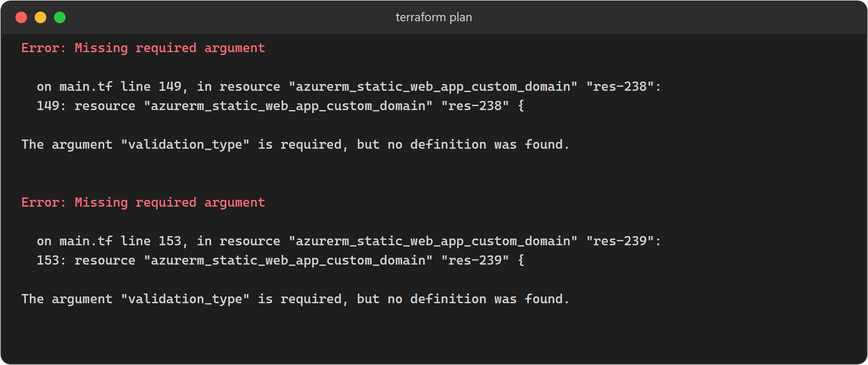Click the validation_type message below the res-239 block
Screen dimensions: 868x365
click(295, 299)
